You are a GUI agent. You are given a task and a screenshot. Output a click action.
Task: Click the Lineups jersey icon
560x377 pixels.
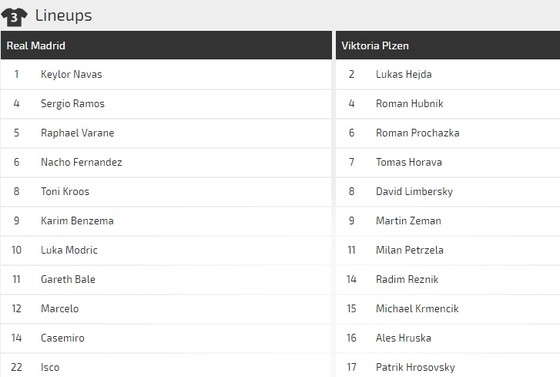pos(14,16)
